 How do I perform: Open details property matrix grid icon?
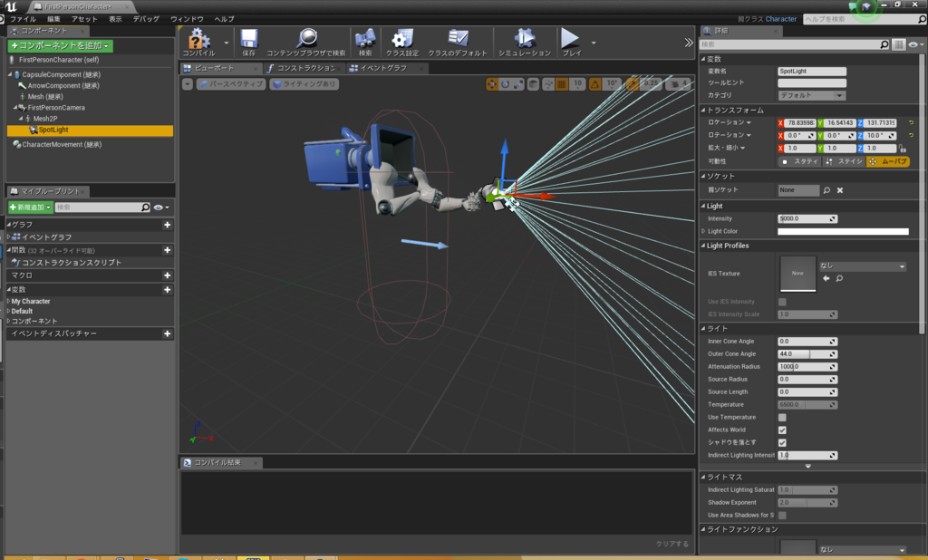pos(898,44)
